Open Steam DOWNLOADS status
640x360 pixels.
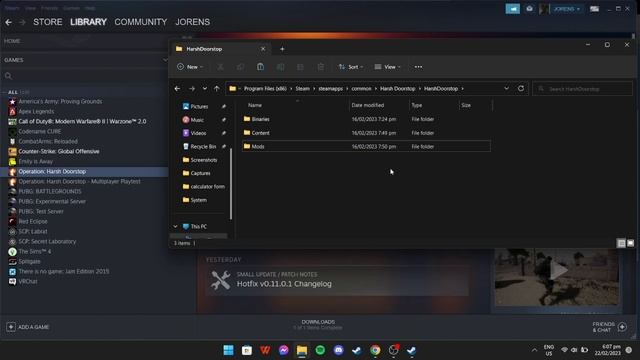pyautogui.click(x=318, y=324)
